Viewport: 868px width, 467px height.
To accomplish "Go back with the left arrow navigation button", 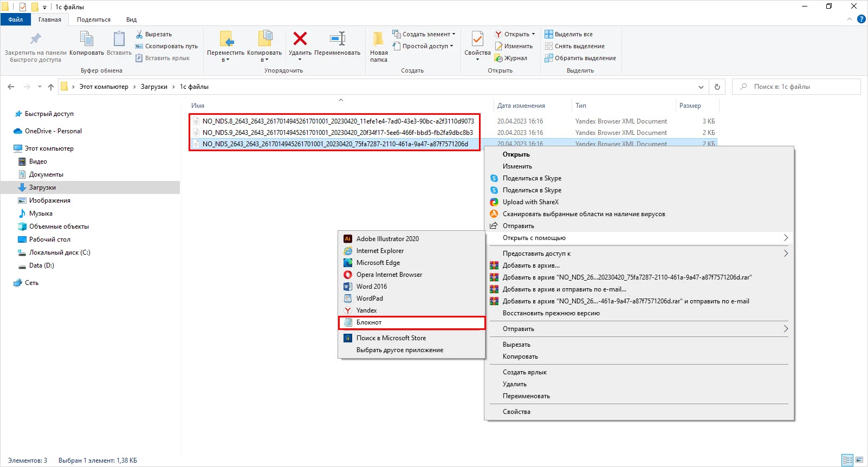I will pyautogui.click(x=11, y=87).
